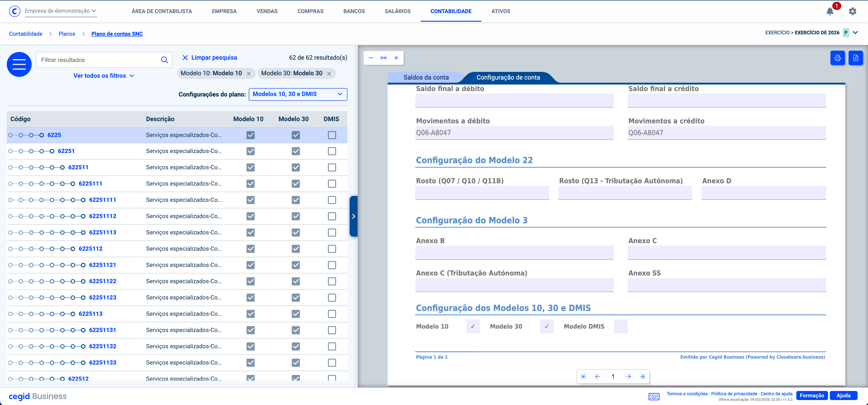Go to last page of report
The image size is (868, 405).
pos(642,376)
